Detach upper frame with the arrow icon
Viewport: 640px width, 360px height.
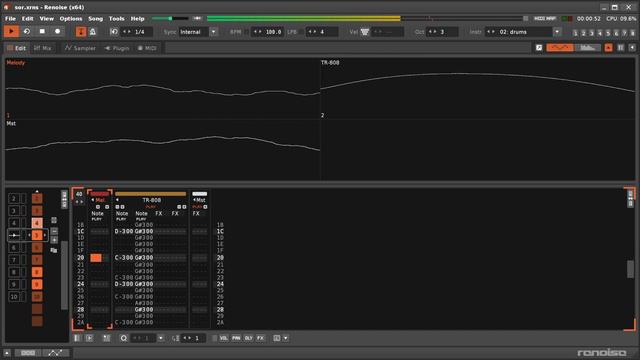(x=539, y=48)
